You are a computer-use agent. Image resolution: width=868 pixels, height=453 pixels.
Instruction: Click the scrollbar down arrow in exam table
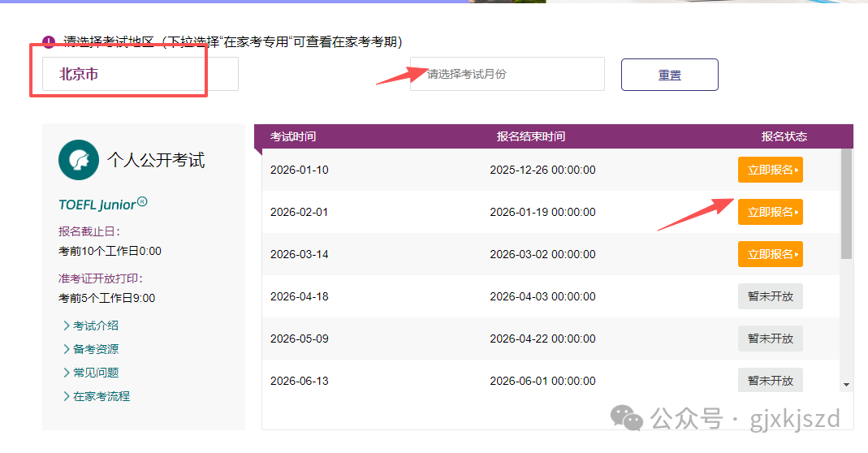pos(846,384)
